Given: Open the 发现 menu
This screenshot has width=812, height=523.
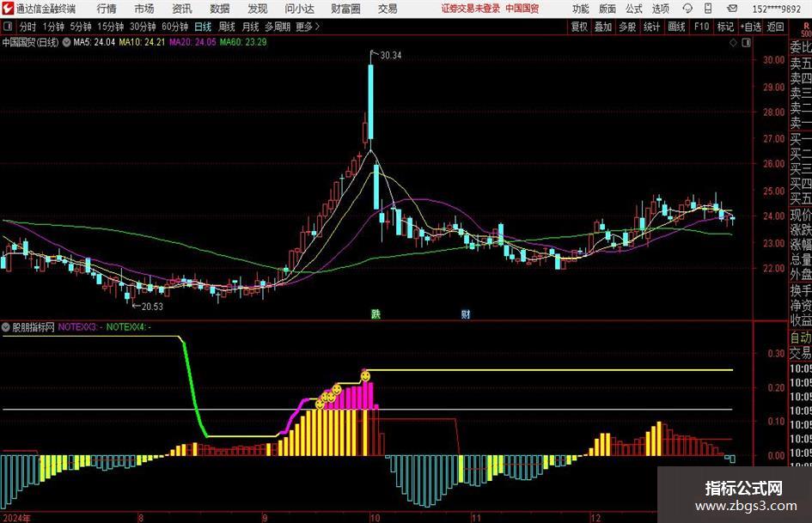Looking at the screenshot, I should tap(258, 9).
